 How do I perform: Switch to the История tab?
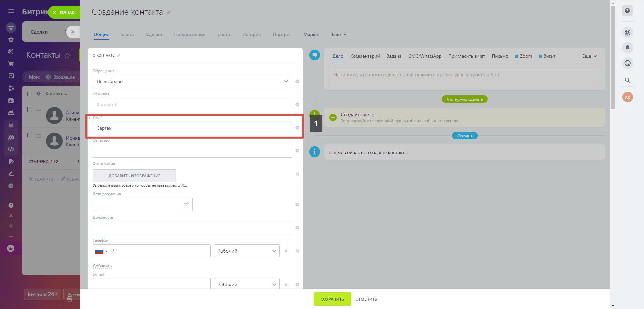click(x=251, y=34)
